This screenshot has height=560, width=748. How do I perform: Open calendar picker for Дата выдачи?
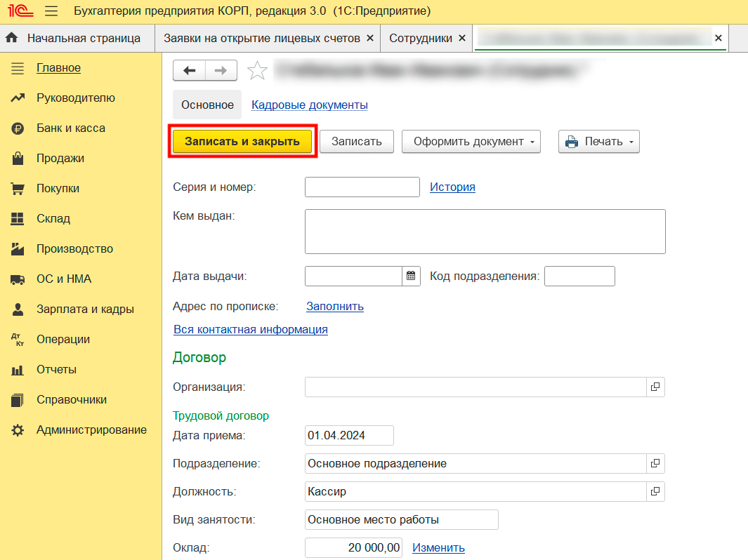(411, 276)
